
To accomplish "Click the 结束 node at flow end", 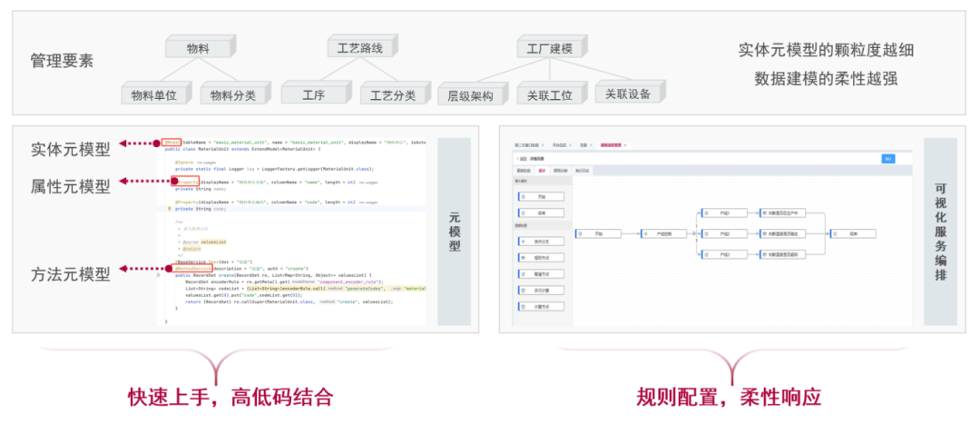I will tap(854, 233).
